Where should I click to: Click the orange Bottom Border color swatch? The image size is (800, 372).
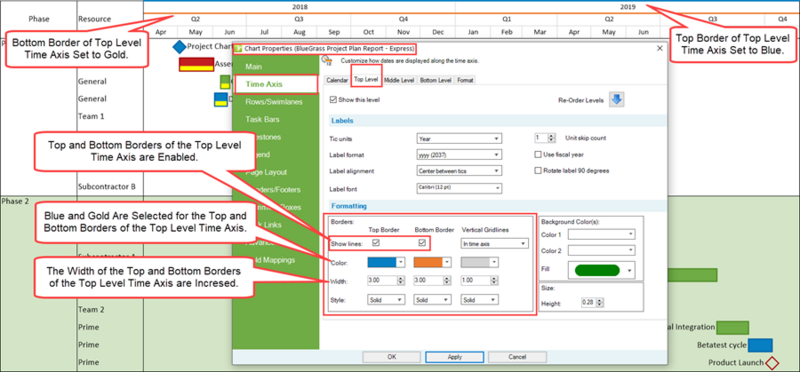coord(428,262)
